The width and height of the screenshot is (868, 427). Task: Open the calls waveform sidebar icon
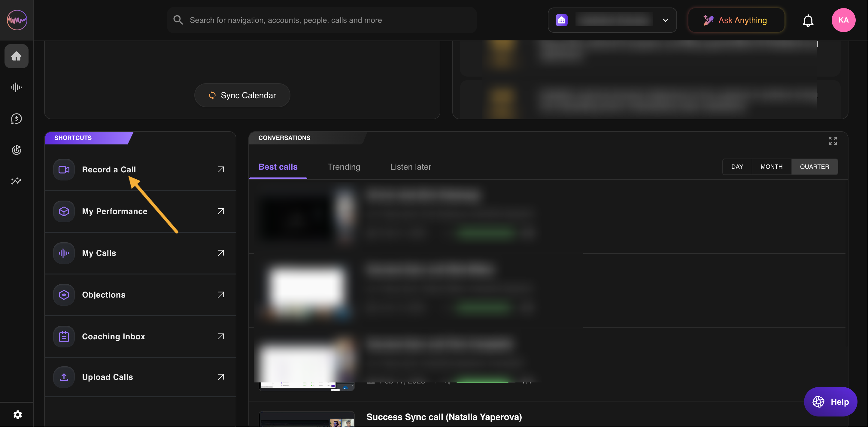pos(16,87)
